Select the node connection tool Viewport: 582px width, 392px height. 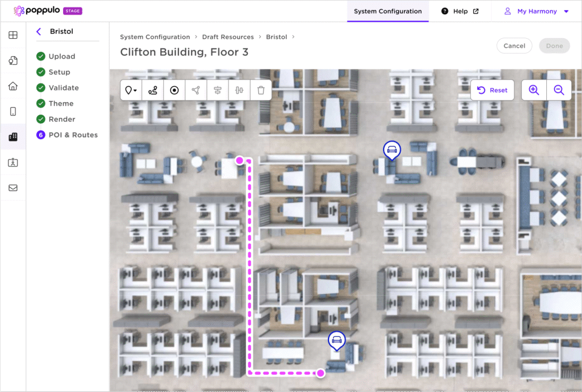[196, 90]
